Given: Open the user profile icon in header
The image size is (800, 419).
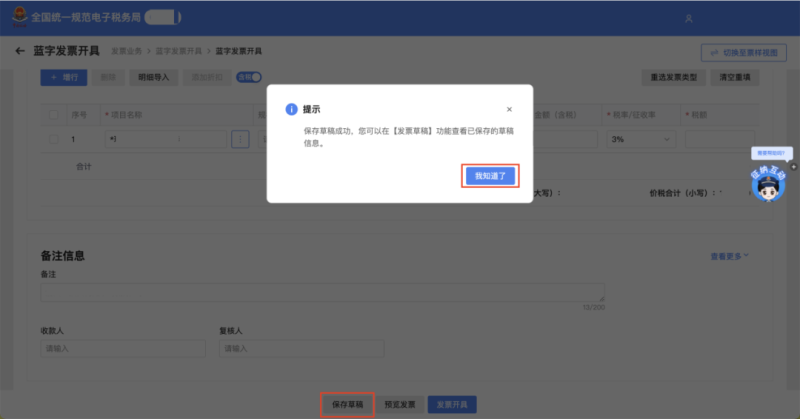Looking at the screenshot, I should coord(687,18).
